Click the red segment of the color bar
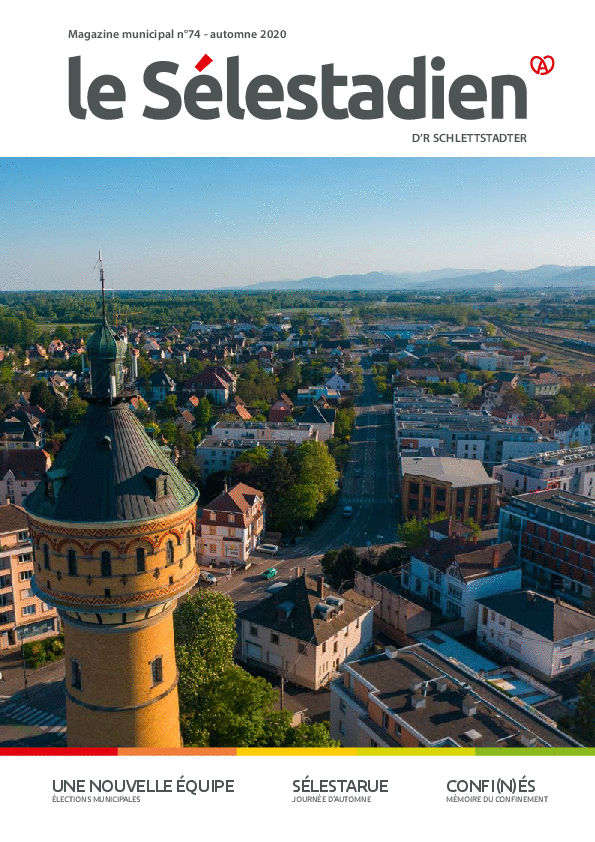Viewport: 595px width, 842px height. pyautogui.click(x=59, y=751)
